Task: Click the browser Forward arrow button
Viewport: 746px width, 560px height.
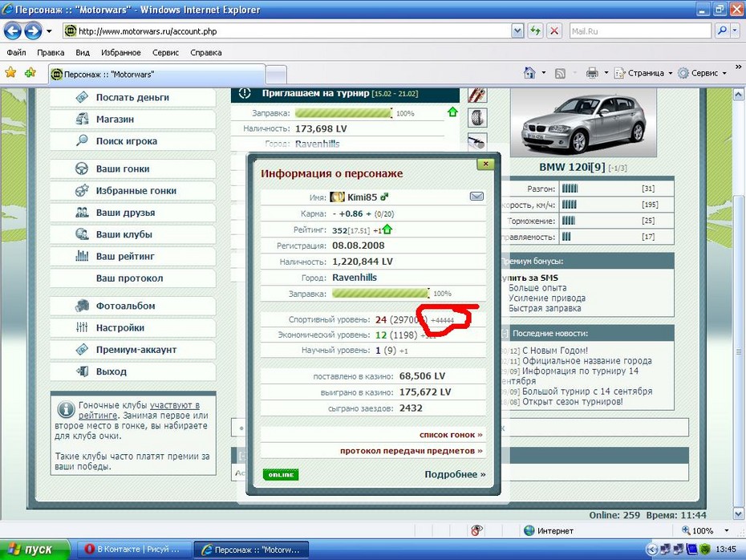Action: click(x=33, y=31)
